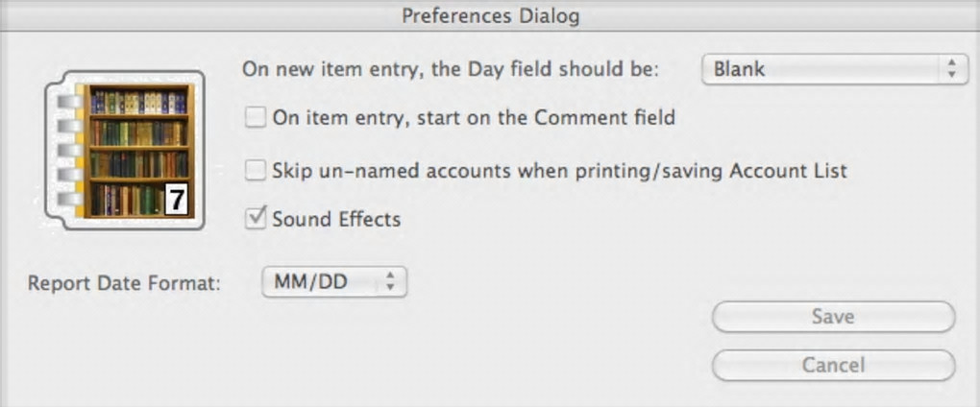Click the arrows on the MM/DD popup

390,282
